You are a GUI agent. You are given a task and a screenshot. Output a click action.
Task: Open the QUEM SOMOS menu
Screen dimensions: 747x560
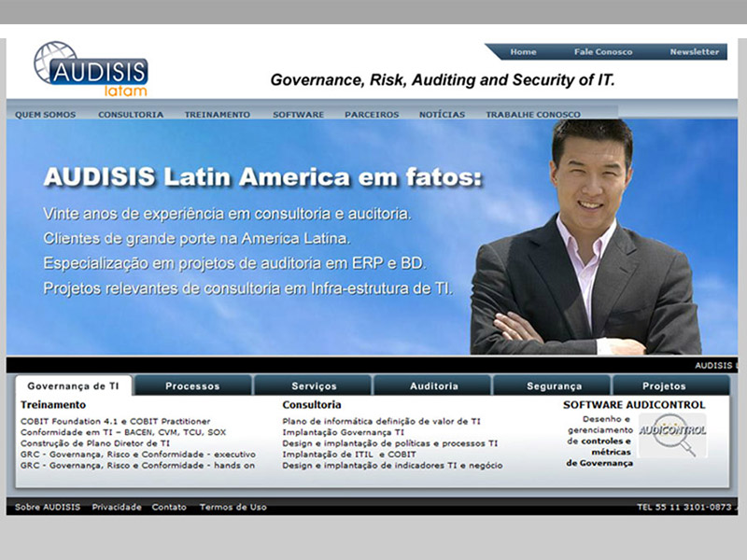pos(45,115)
